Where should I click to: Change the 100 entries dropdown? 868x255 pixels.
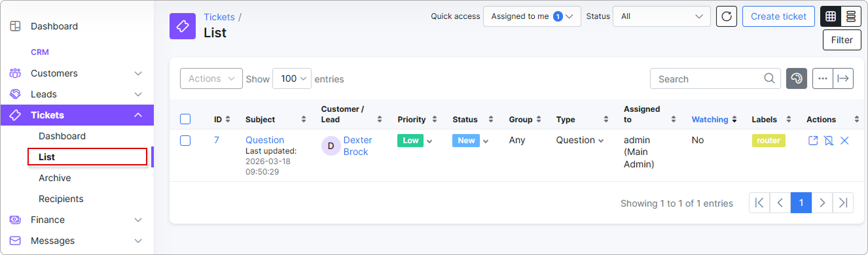point(292,78)
